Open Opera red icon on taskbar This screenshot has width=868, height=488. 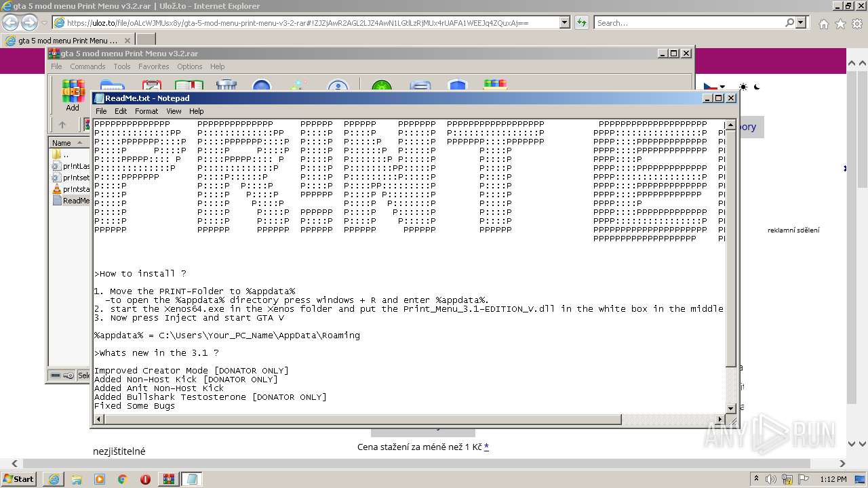145,479
